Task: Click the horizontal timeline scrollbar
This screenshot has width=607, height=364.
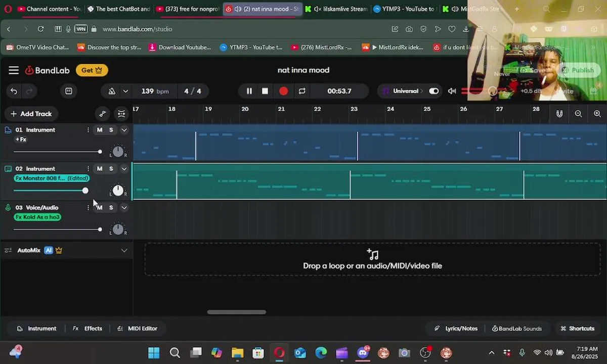Action: click(x=236, y=312)
